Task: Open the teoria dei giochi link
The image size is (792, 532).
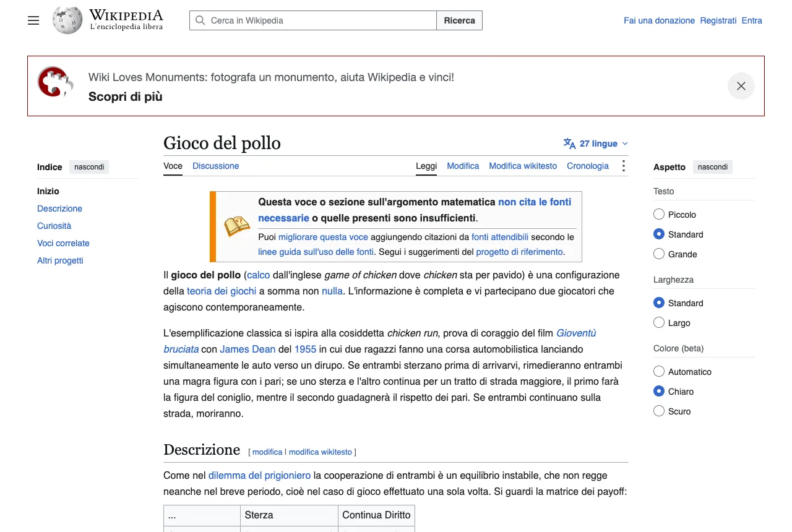Action: coord(222,291)
